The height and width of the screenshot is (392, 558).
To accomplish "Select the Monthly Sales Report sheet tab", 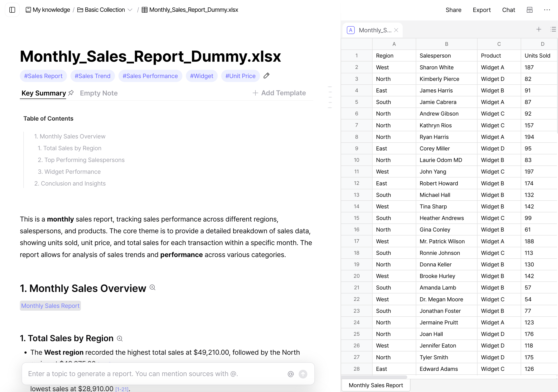I will (x=376, y=385).
